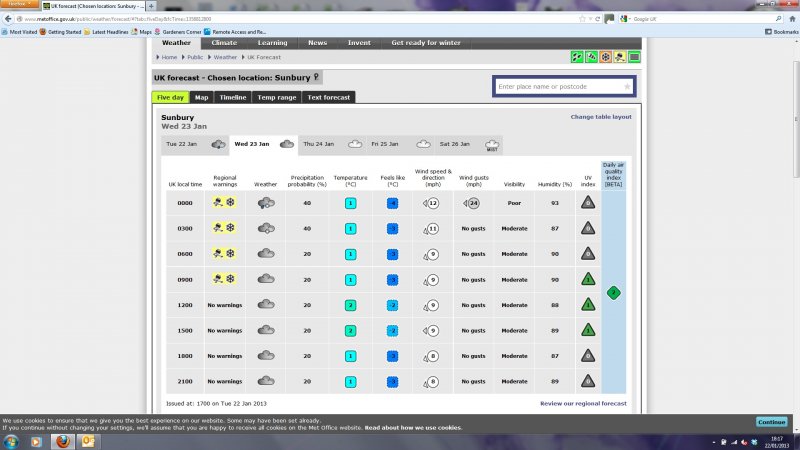This screenshot has width=800, height=450.
Task: Switch to the Timeline tab
Action: [233, 97]
